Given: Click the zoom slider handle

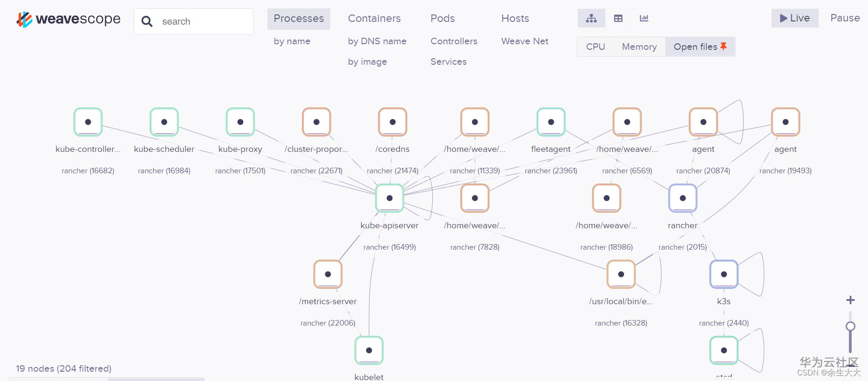Looking at the screenshot, I should click(850, 326).
